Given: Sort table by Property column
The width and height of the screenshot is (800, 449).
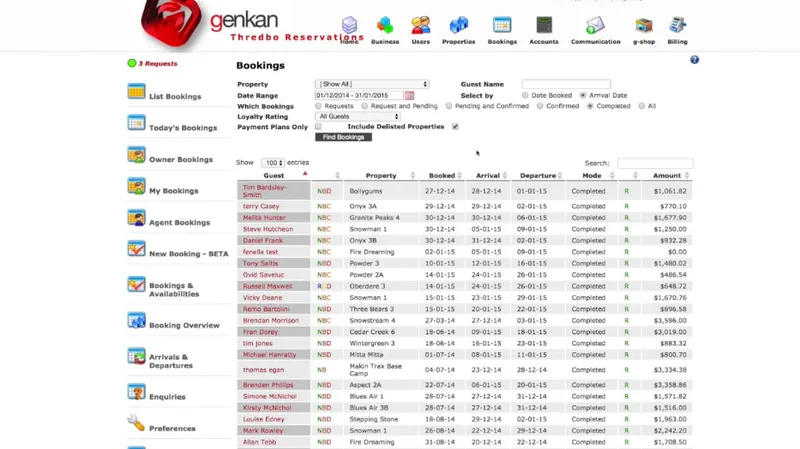Looking at the screenshot, I should 381,176.
